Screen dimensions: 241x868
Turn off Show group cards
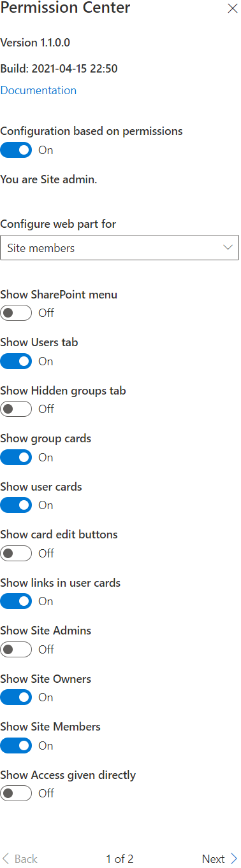[x=16, y=458]
